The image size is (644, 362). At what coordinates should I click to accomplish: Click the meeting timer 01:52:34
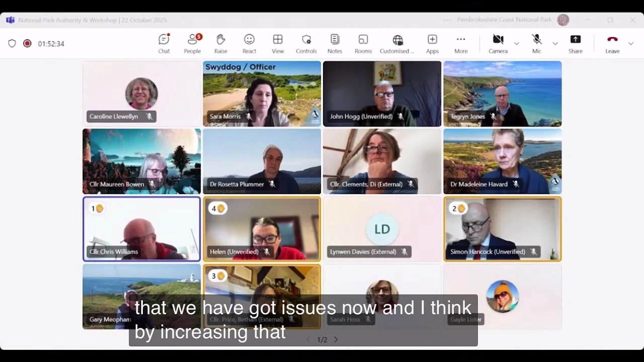click(51, 44)
